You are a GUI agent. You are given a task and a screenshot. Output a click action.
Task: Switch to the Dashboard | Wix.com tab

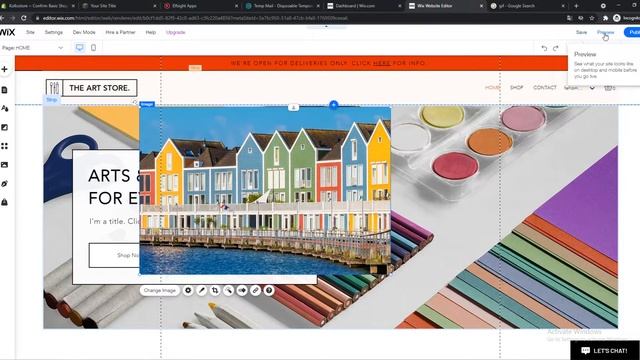click(x=363, y=6)
